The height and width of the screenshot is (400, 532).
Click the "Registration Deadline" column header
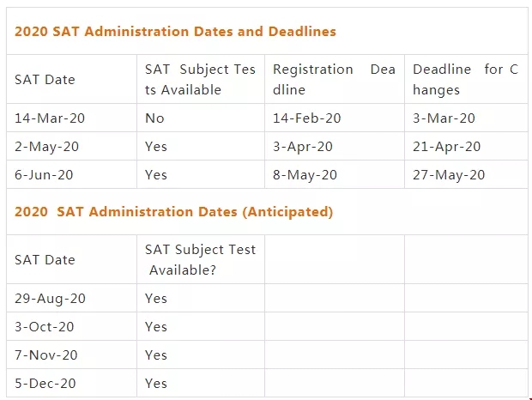coord(334,79)
